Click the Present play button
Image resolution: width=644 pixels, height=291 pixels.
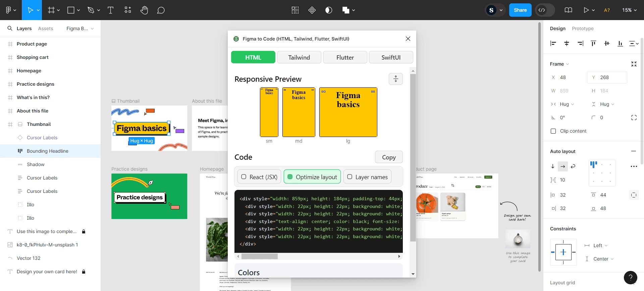586,10
